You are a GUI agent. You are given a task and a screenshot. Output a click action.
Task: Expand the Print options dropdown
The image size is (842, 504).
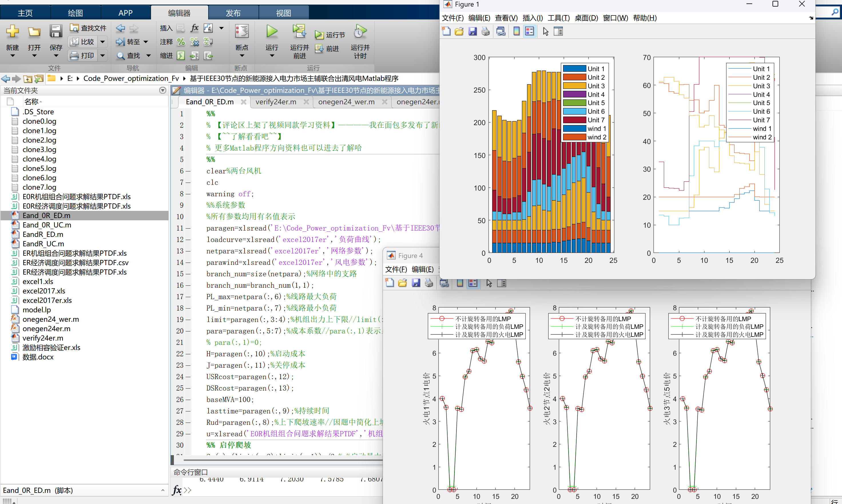click(x=102, y=55)
